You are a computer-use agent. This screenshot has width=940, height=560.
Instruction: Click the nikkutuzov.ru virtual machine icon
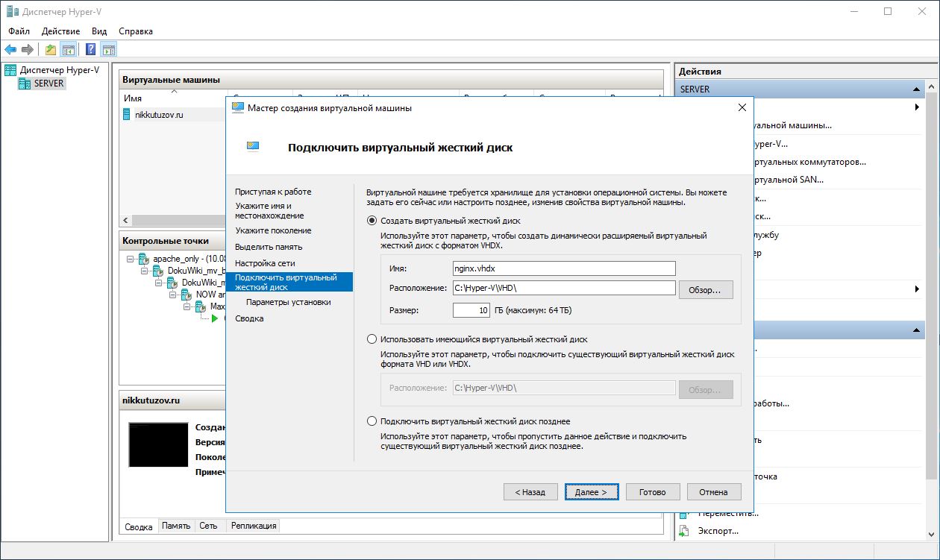127,115
